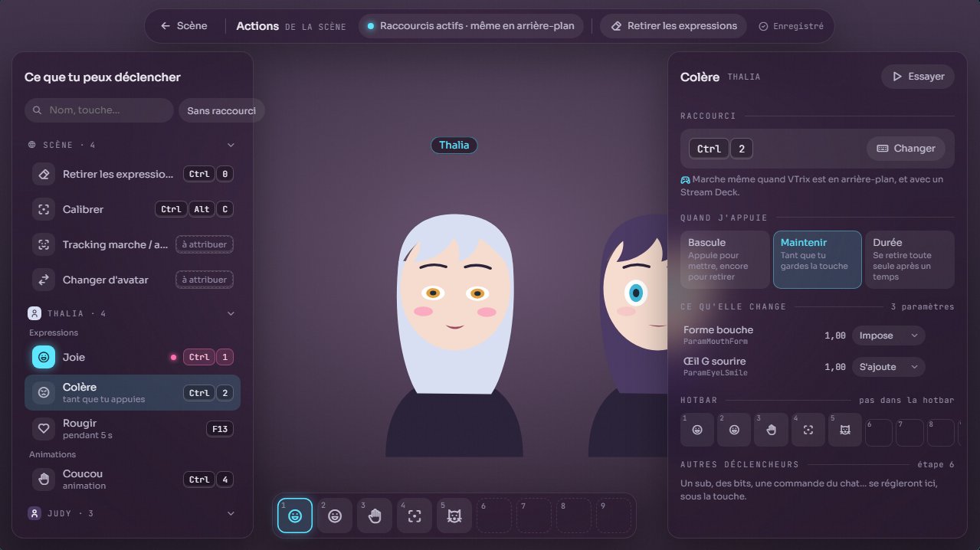The height and width of the screenshot is (550, 980).
Task: Click bottom hotbar slot 3 hand
Action: (375, 516)
